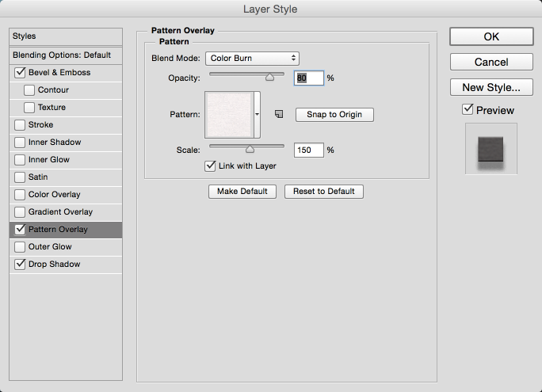This screenshot has width=542, height=392.
Task: Click the Opacity percentage input field
Action: 309,78
